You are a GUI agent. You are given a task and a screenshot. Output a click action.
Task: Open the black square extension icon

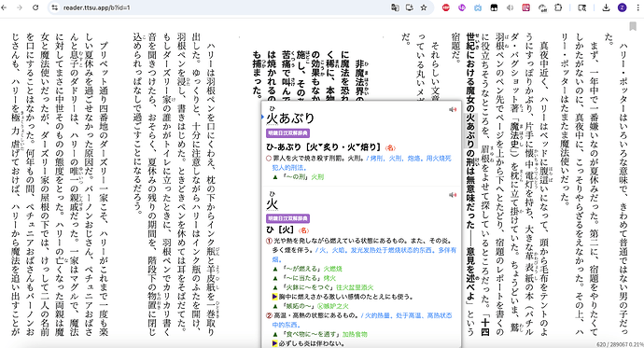click(x=494, y=7)
